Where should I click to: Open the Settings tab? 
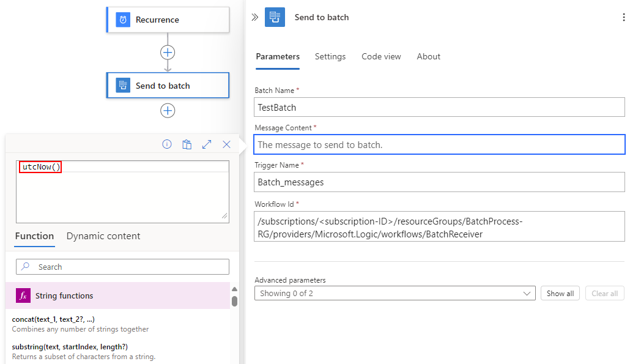330,56
